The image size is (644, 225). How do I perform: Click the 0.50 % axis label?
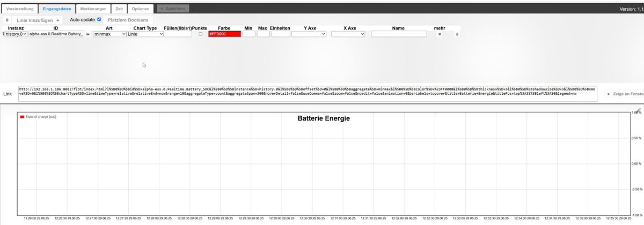click(636, 138)
